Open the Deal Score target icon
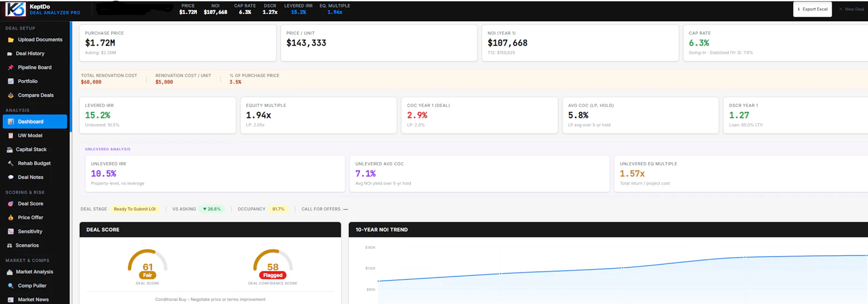The height and width of the screenshot is (304, 868). (11, 204)
